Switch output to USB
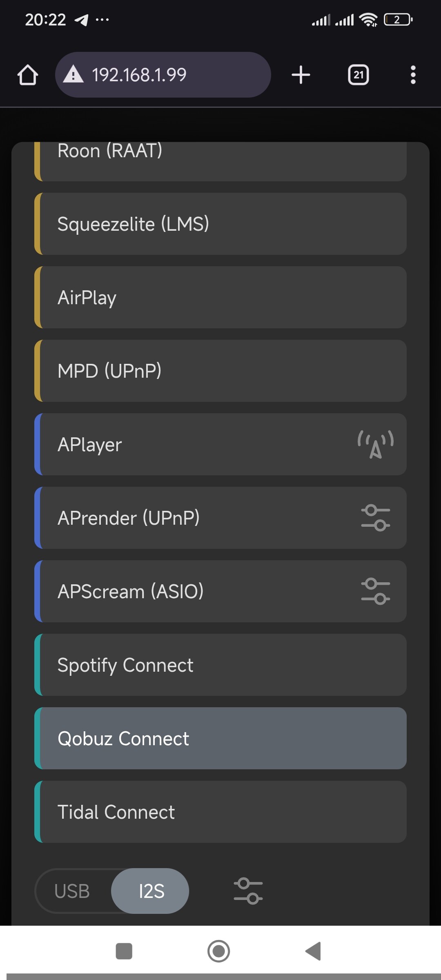 (x=72, y=891)
